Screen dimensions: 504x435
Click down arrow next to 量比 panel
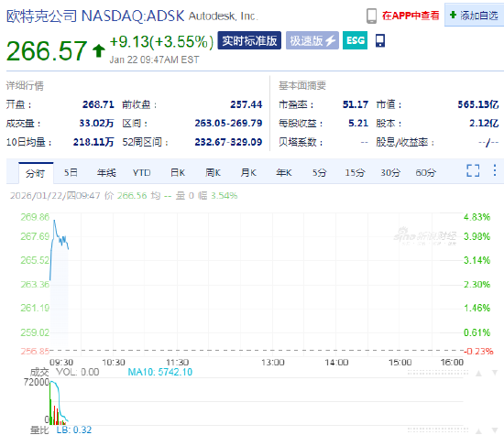pos(495,430)
